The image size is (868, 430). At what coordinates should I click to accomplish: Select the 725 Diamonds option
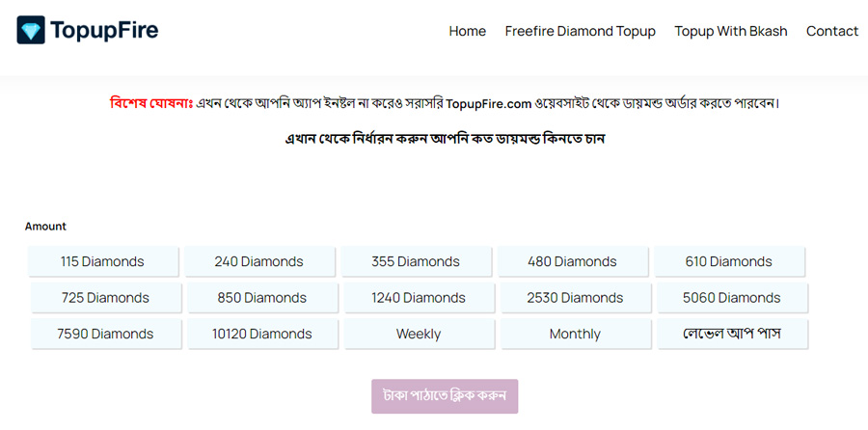click(x=106, y=298)
